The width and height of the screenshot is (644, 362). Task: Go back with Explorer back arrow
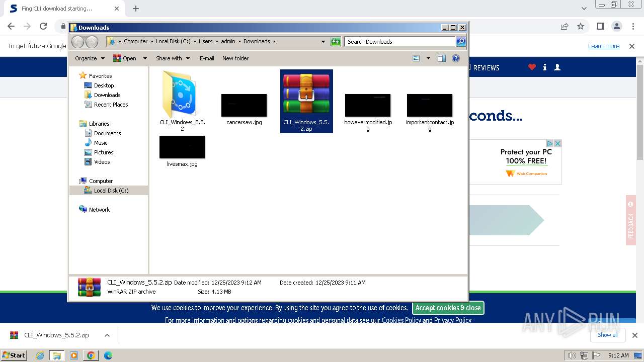[x=78, y=42]
